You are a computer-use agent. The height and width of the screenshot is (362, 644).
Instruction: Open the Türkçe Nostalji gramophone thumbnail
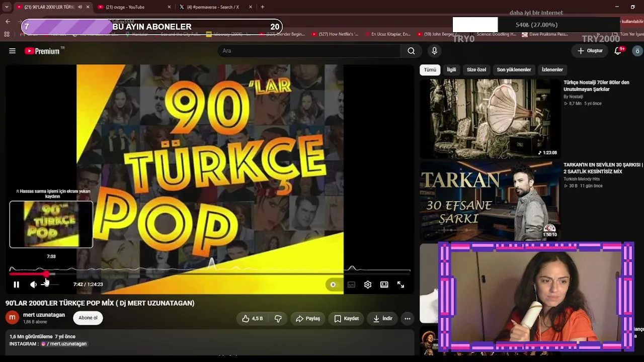(490, 119)
